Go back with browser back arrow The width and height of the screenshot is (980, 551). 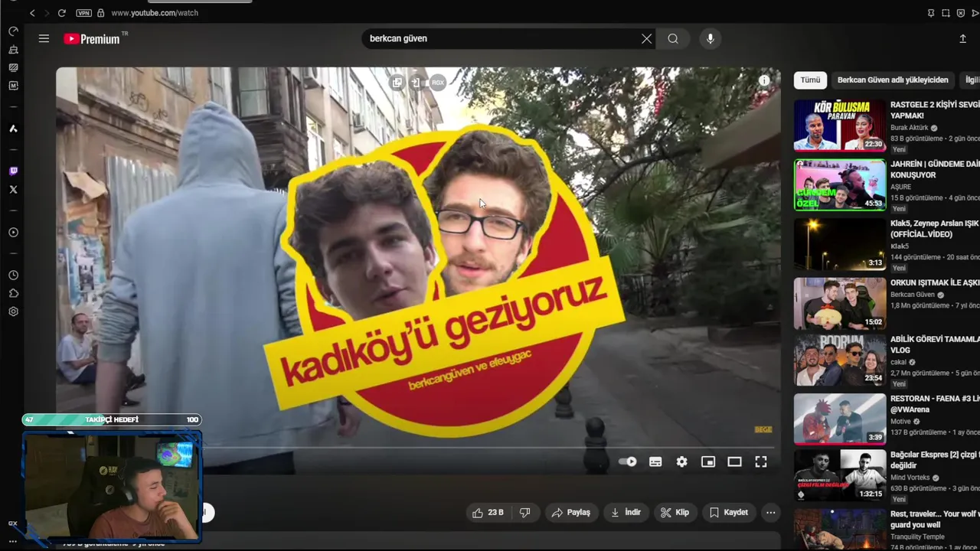coord(32,13)
